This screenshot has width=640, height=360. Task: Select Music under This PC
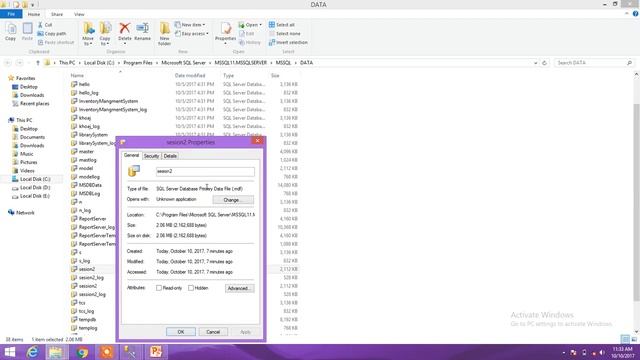[x=27, y=154]
